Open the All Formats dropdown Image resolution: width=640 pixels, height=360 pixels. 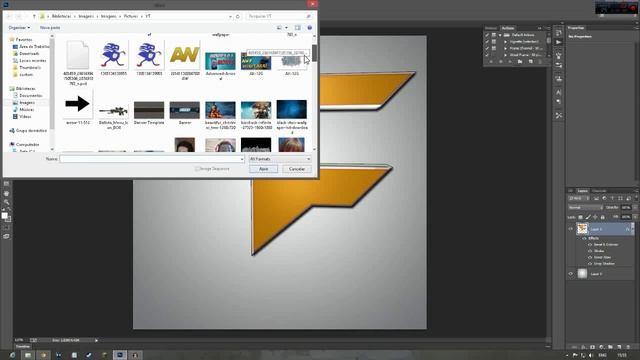(280, 159)
